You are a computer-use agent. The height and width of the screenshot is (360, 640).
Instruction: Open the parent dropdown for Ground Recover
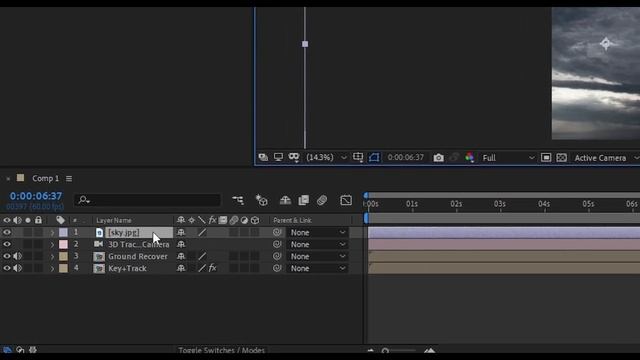(x=317, y=256)
